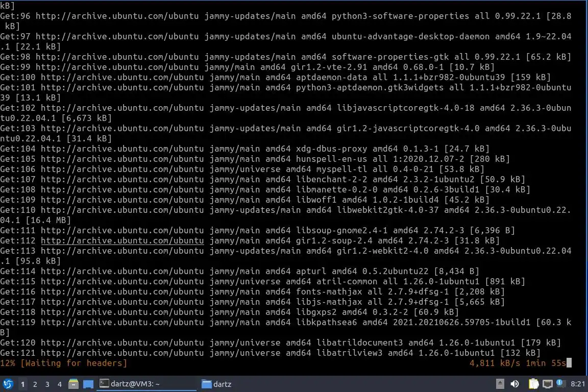Open the update notifier tray icon
588x392 pixels.
[x=560, y=383]
